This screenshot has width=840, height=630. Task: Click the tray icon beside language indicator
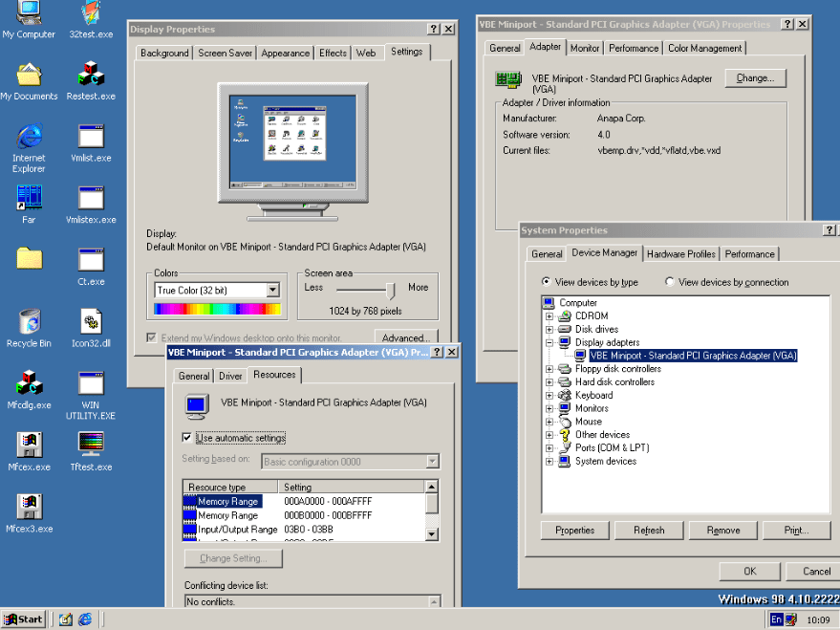coord(790,619)
